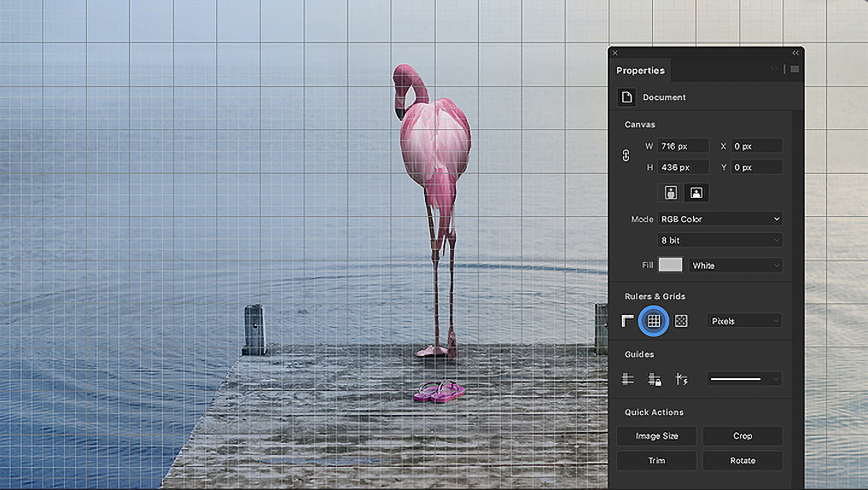
Task: Click the show guides icon
Action: click(x=628, y=379)
